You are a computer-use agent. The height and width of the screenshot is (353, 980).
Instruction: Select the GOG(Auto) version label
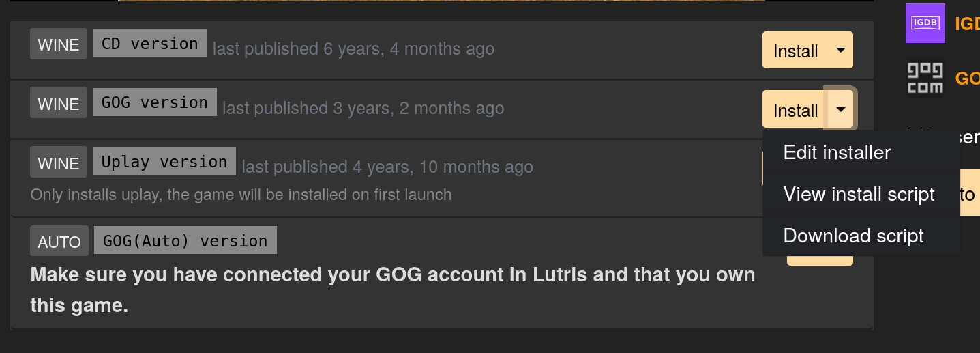pos(185,241)
